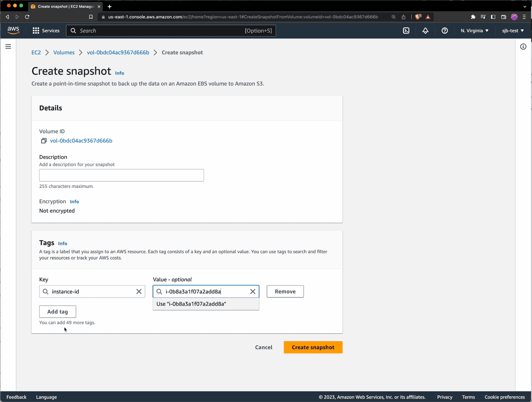Open the info panel icon at right
This screenshot has height=402, width=532.
coord(523,47)
